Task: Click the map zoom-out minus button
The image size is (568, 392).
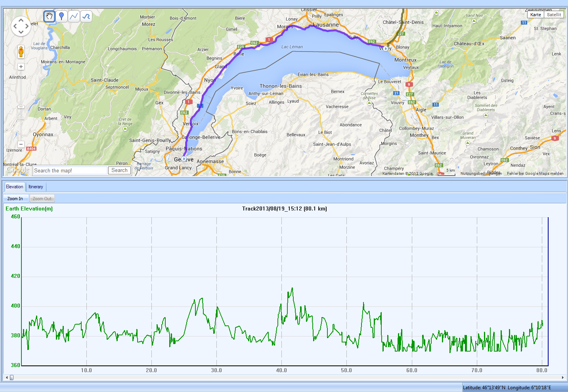Action: [21, 144]
